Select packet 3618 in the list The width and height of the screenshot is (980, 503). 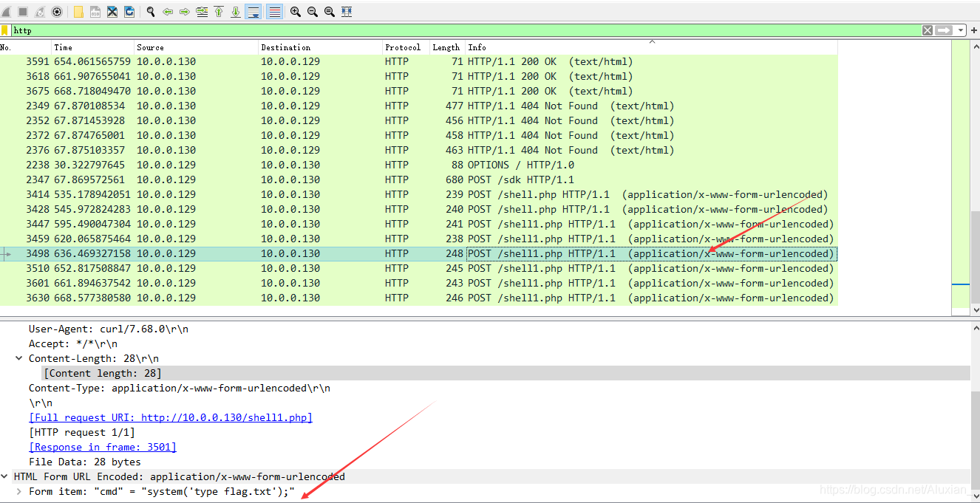(x=418, y=76)
